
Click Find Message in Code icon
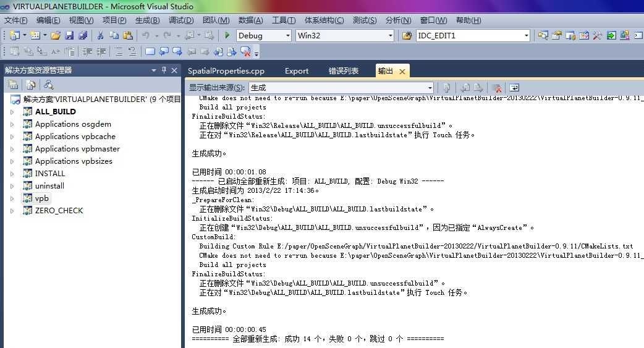coord(447,88)
